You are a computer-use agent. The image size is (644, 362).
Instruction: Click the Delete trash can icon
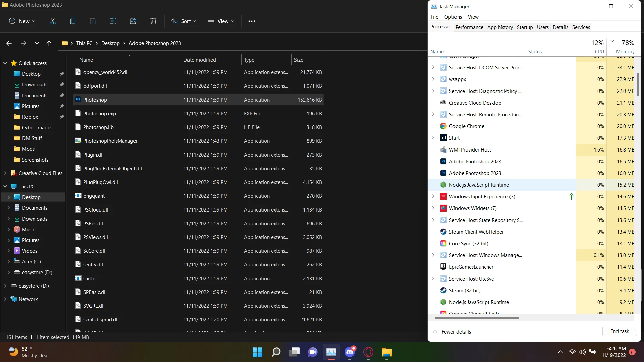coord(153,21)
